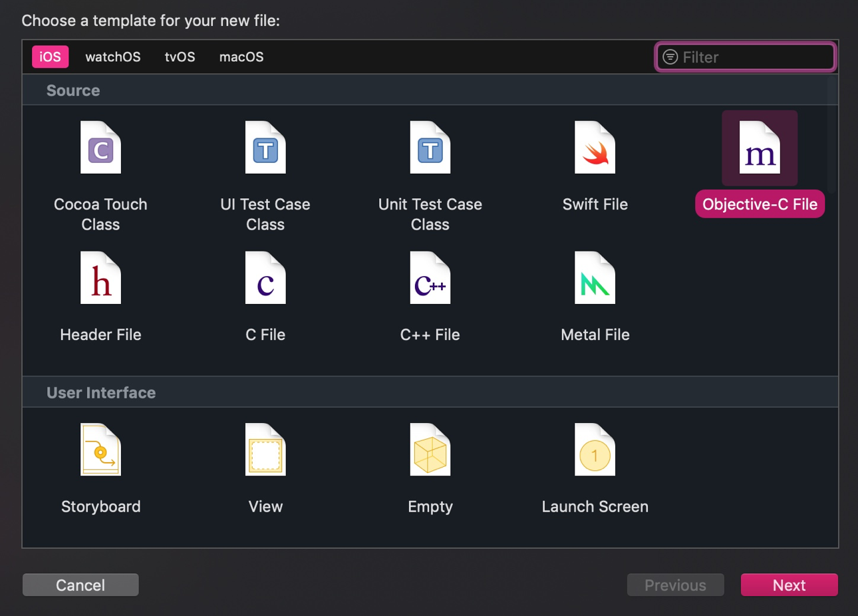The height and width of the screenshot is (616, 858).
Task: Click the "Header File" label text
Action: coord(100,335)
